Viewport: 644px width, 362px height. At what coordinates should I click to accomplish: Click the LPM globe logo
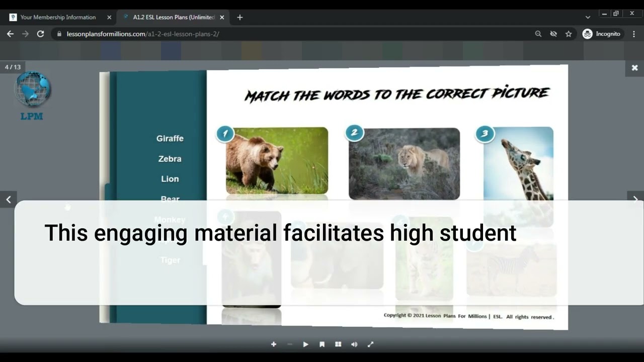pyautogui.click(x=32, y=96)
